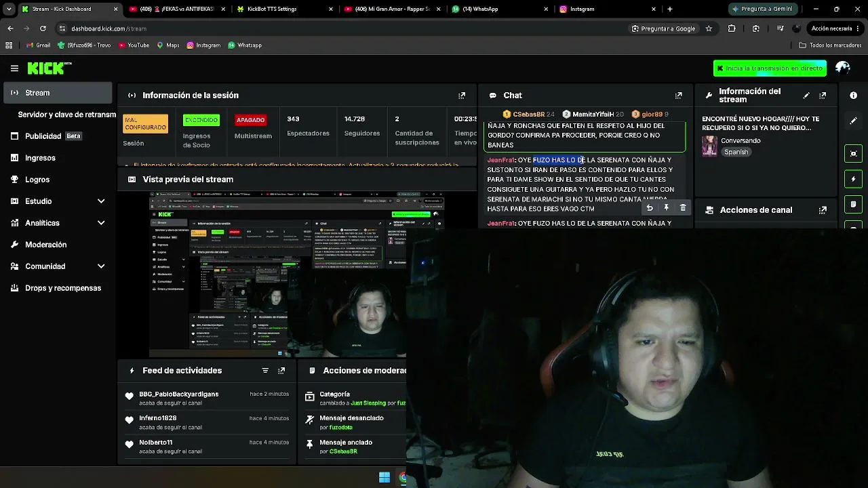868x488 pixels.
Task: Open a new browser tab
Action: pyautogui.click(x=670, y=9)
